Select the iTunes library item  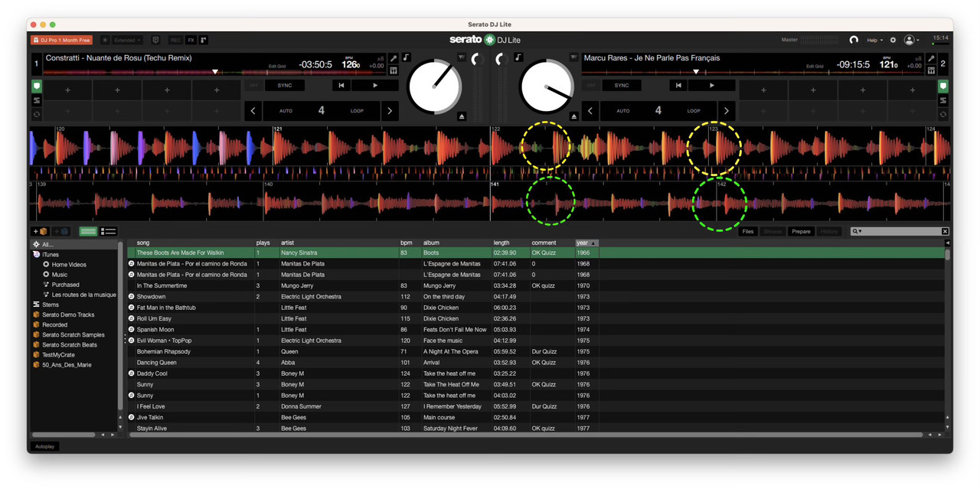pyautogui.click(x=51, y=254)
